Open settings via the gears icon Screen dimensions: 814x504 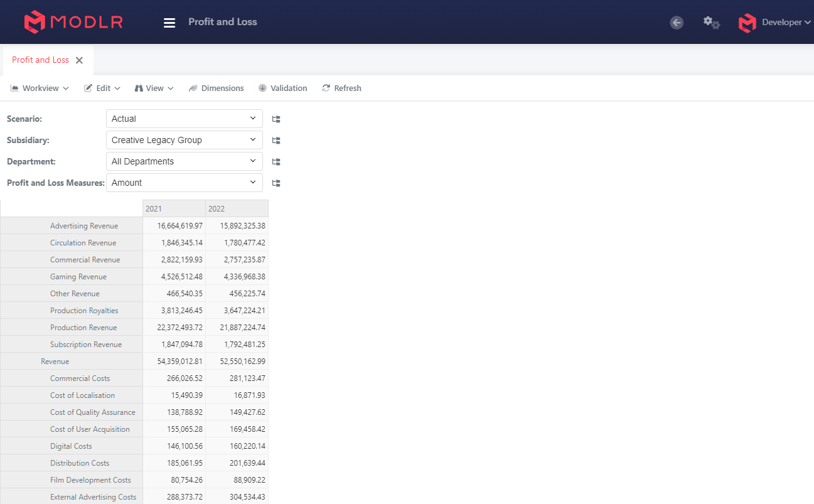click(x=711, y=22)
